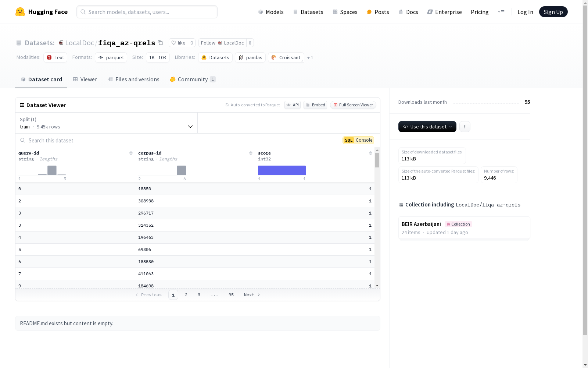Follow LocalDoc
The width and height of the screenshot is (588, 368).
(x=222, y=43)
